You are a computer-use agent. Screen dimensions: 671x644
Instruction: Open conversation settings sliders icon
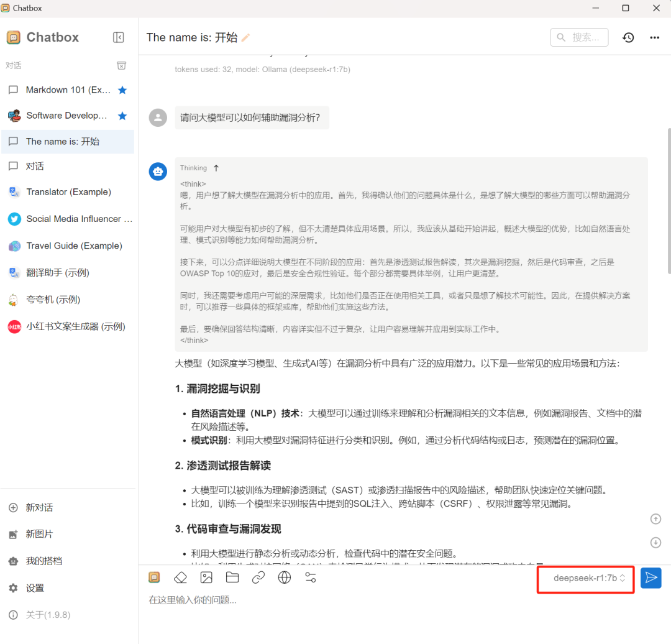(311, 577)
